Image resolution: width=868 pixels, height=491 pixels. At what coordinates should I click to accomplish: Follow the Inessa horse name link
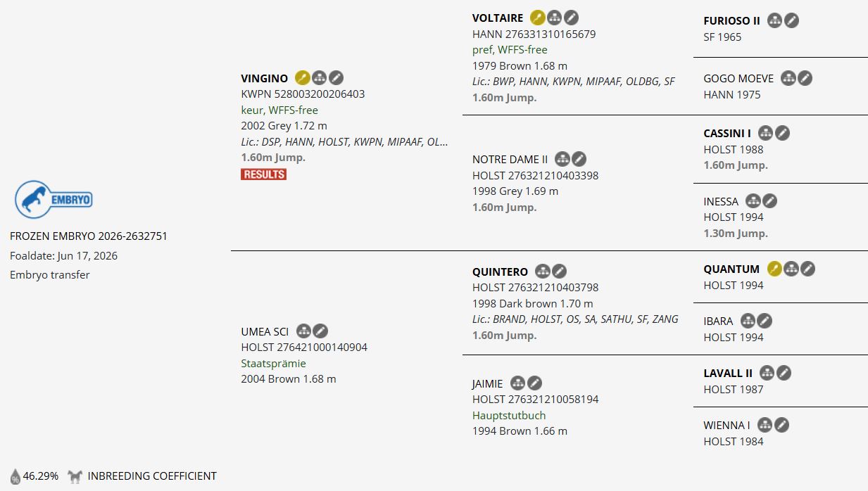721,201
